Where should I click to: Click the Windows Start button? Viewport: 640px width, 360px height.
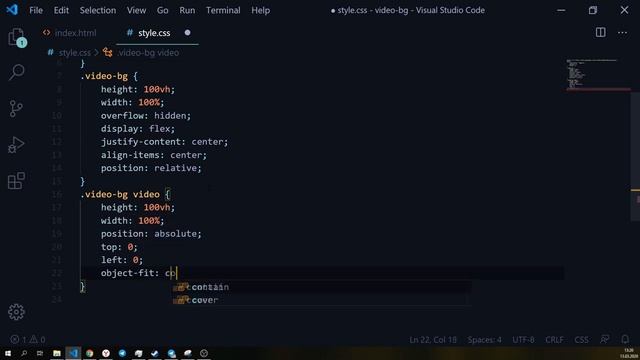tap(7, 353)
